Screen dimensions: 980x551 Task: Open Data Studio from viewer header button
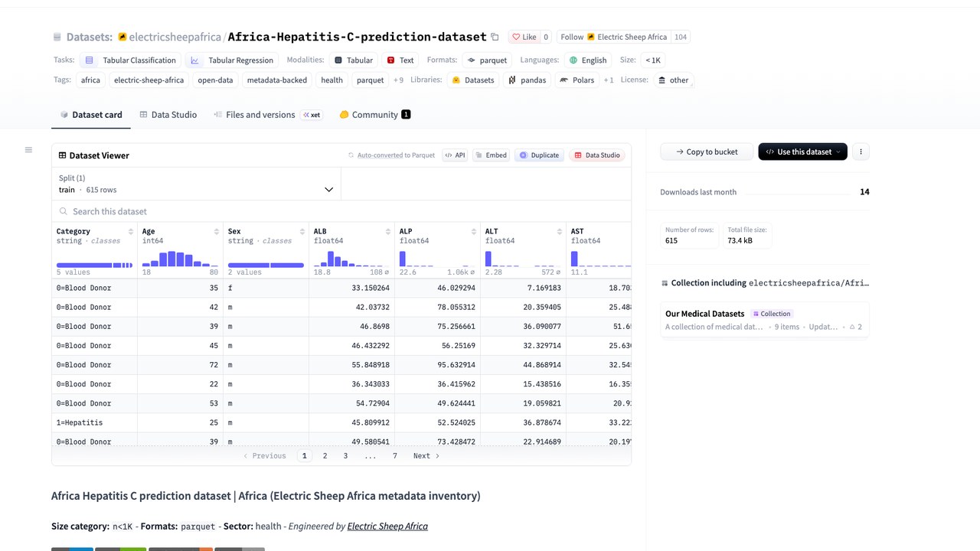(597, 155)
